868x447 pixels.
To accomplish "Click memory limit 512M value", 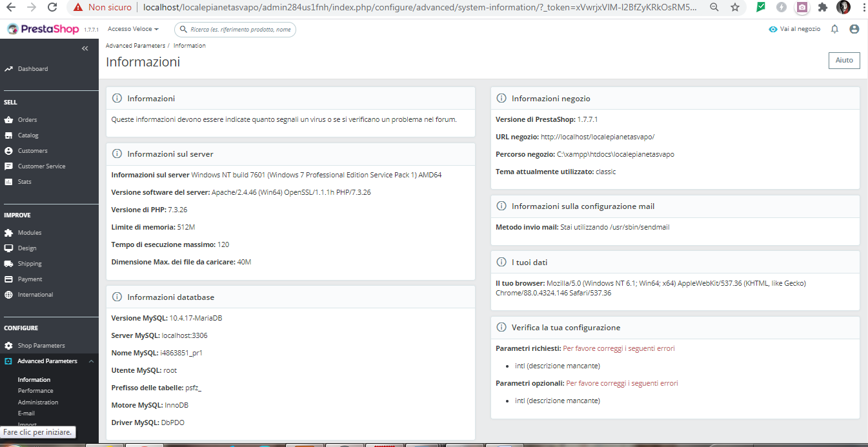I will tap(187, 227).
